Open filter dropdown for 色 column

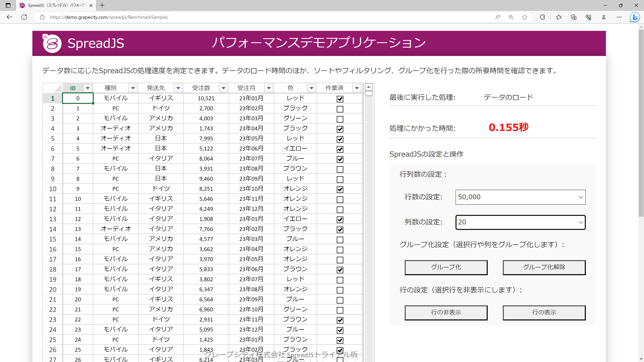pyautogui.click(x=311, y=88)
